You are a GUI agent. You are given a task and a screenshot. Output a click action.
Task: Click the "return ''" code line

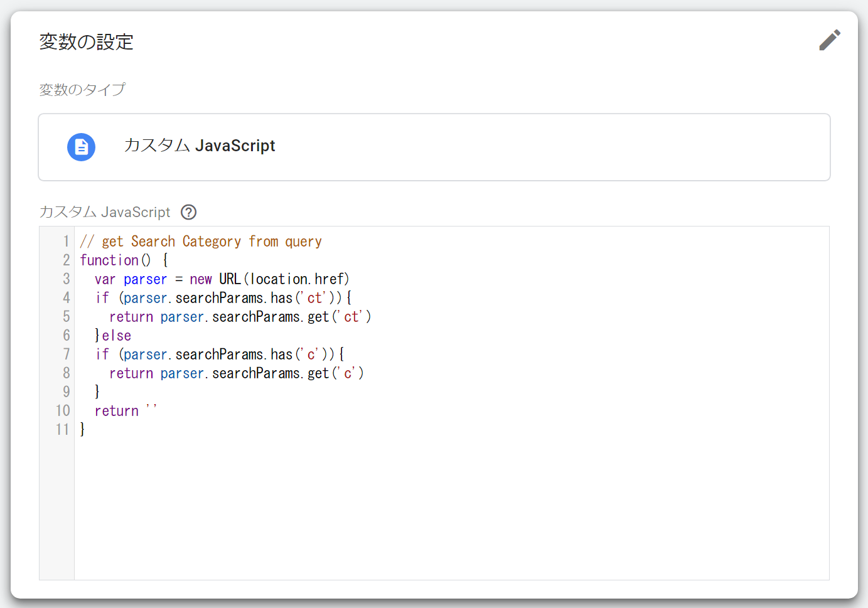126,411
